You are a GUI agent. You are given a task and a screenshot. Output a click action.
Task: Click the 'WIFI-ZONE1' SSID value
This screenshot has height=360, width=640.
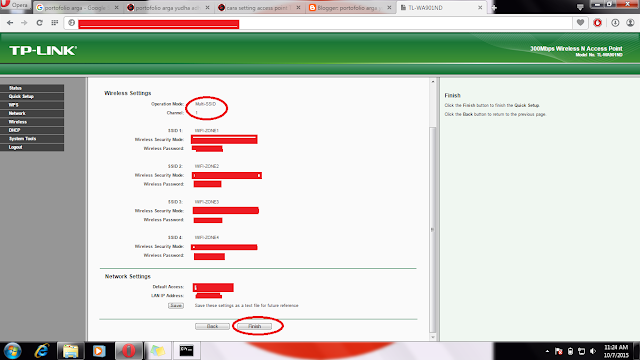pos(207,131)
